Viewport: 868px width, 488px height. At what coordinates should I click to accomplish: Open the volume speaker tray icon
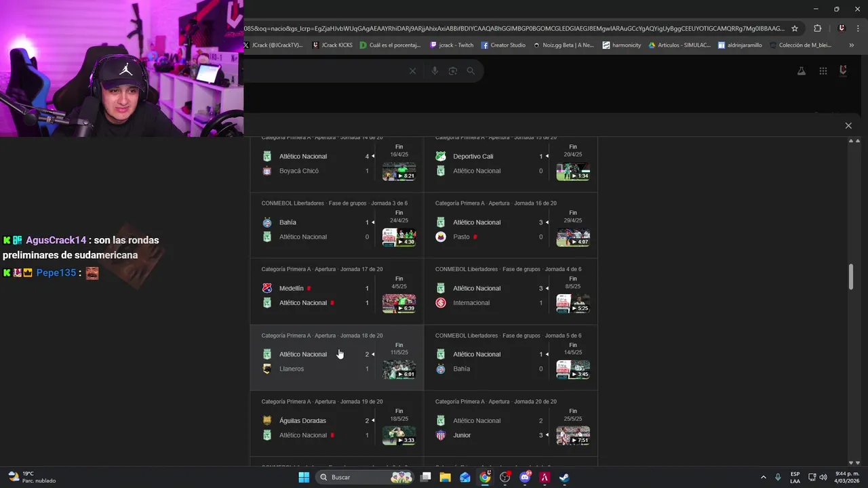point(823,477)
